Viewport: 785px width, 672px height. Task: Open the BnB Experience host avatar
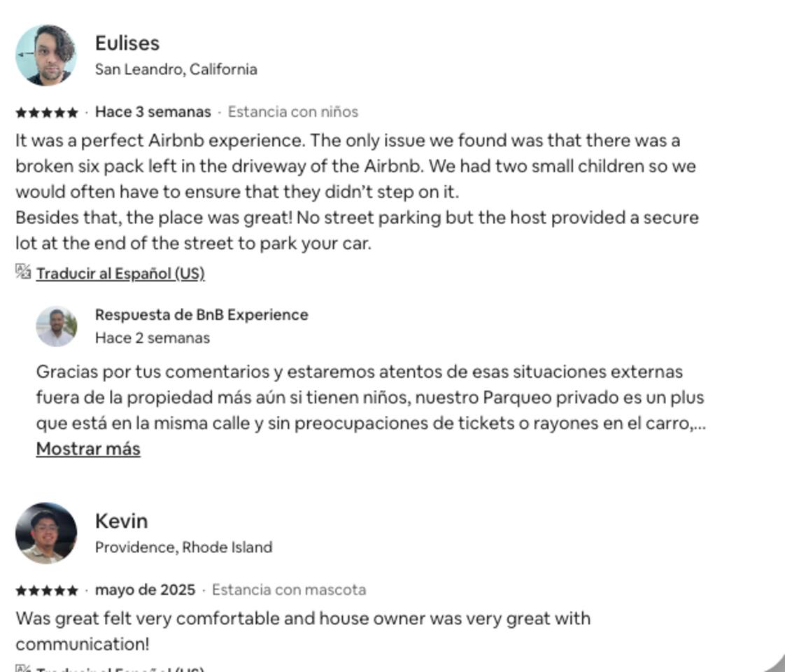click(x=57, y=326)
